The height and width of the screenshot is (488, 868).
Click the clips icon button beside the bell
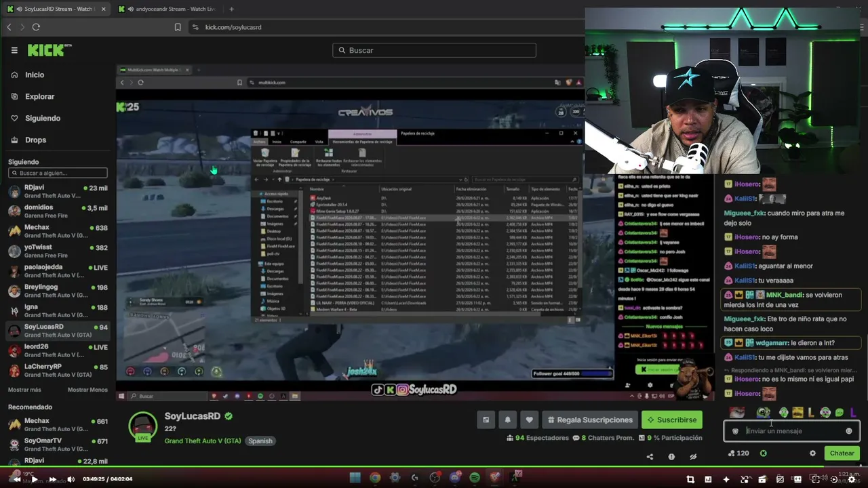486,420
